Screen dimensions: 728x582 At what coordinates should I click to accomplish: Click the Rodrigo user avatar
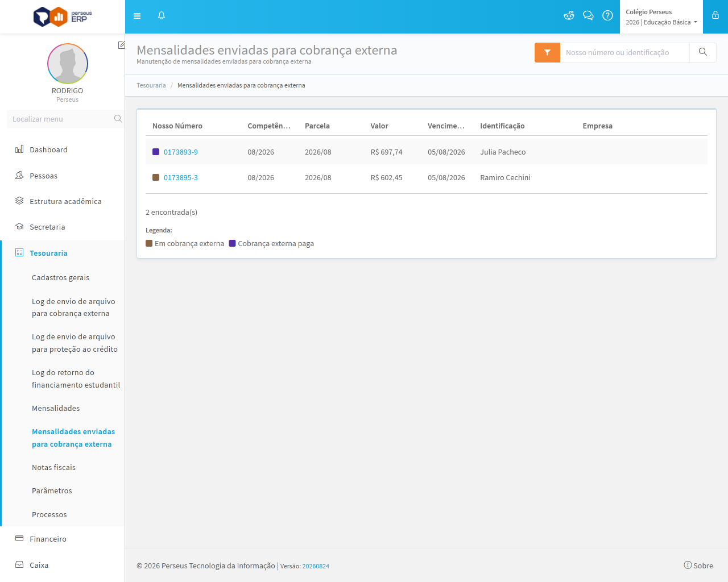68,64
